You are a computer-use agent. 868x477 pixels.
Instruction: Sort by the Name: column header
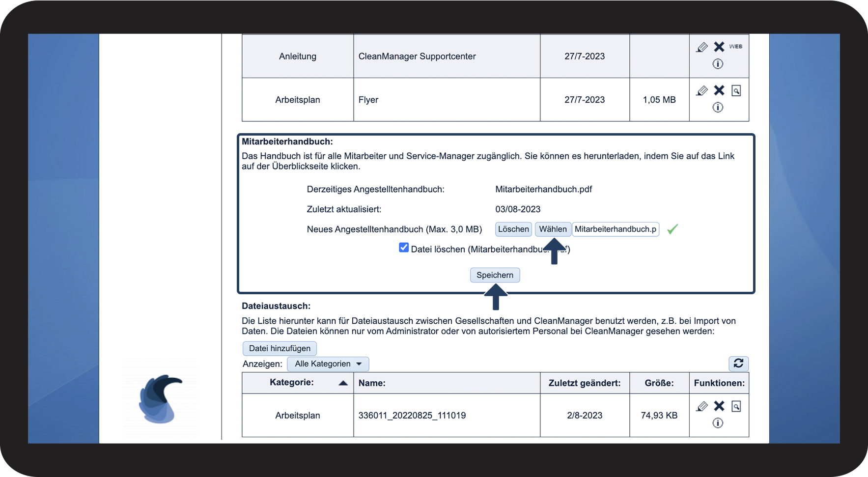click(372, 383)
